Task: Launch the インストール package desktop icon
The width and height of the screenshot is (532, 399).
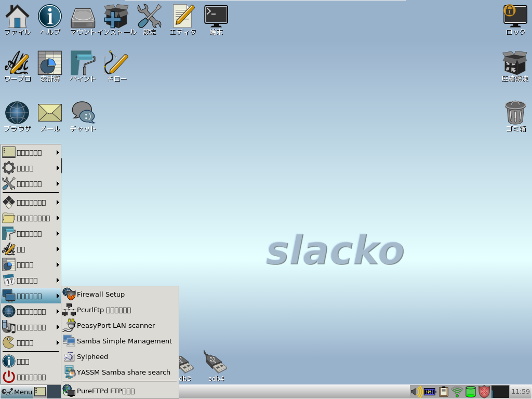Action: (x=116, y=20)
